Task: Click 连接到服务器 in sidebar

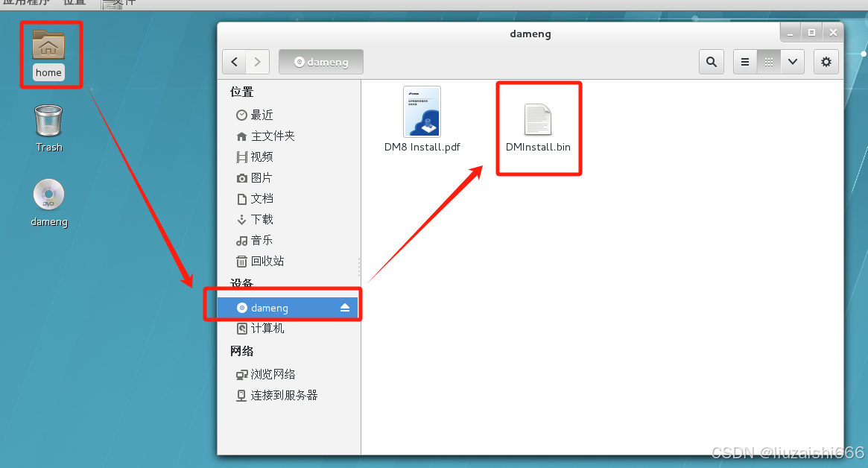Action: click(x=276, y=396)
